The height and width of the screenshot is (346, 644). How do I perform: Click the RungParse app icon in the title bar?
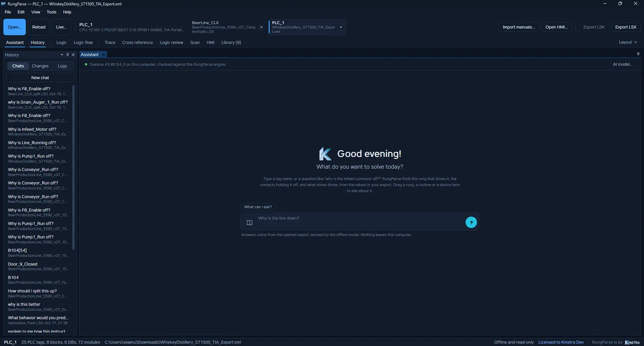(x=3, y=4)
